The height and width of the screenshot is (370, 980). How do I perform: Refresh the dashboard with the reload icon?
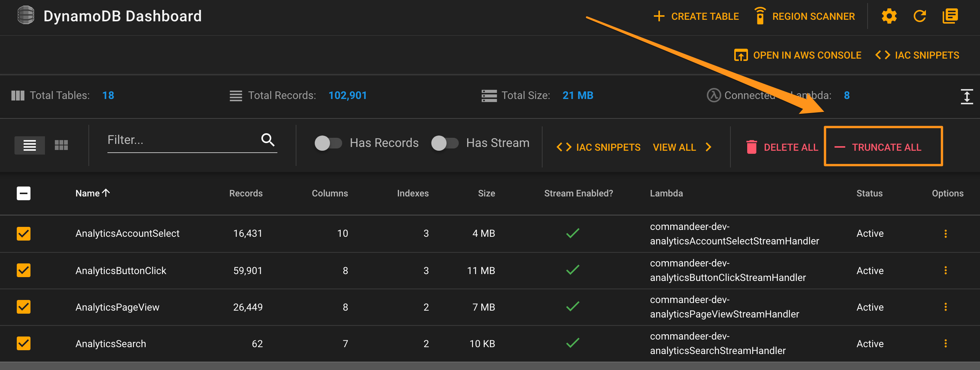[x=920, y=16]
